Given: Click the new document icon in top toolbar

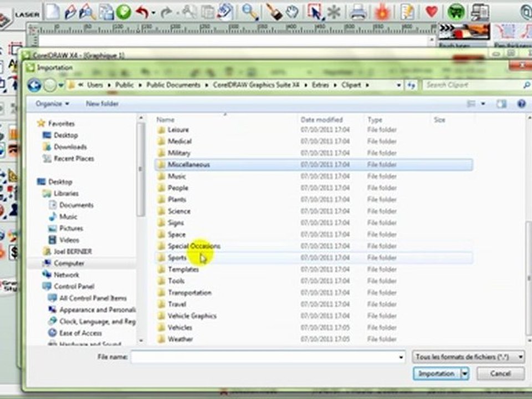Looking at the screenshot, I should (x=53, y=12).
